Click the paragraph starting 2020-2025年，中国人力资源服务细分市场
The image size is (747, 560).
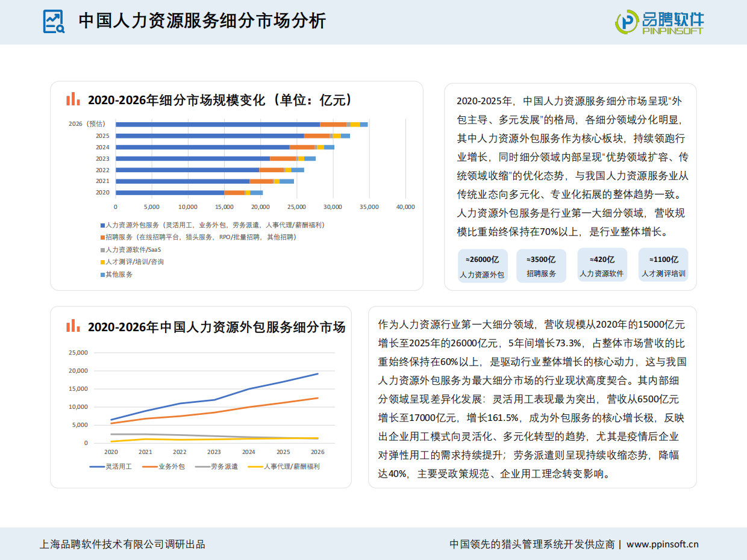[x=573, y=166]
